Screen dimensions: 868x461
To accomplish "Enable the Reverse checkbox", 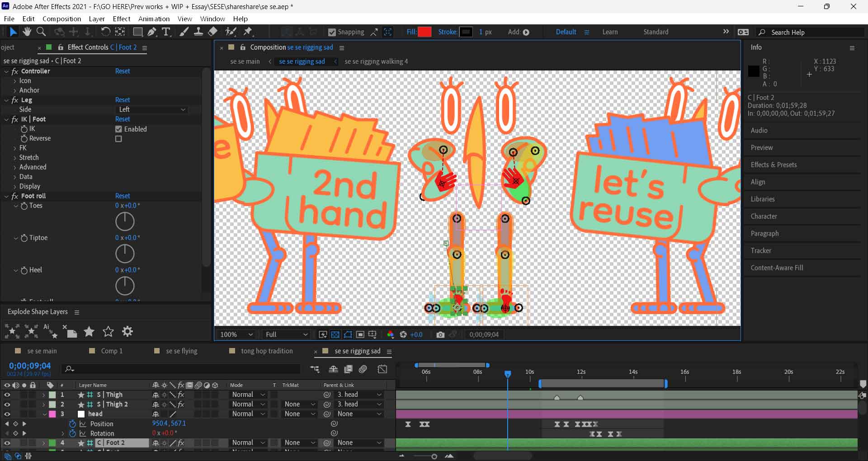I will point(118,139).
